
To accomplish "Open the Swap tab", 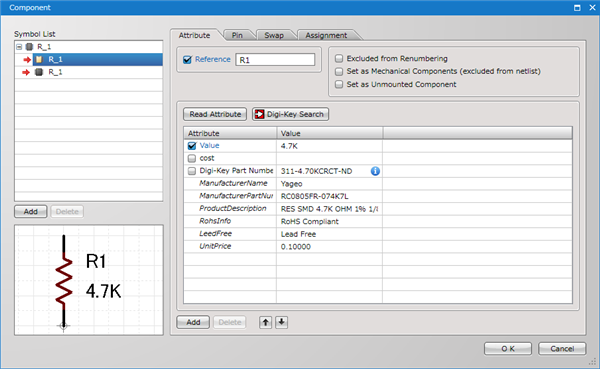I will 274,35.
